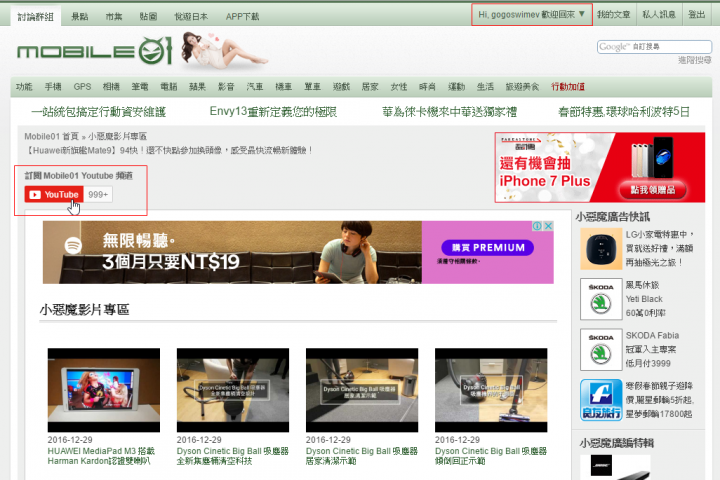Open the 電腦 category menu
720x480 pixels.
[x=169, y=87]
